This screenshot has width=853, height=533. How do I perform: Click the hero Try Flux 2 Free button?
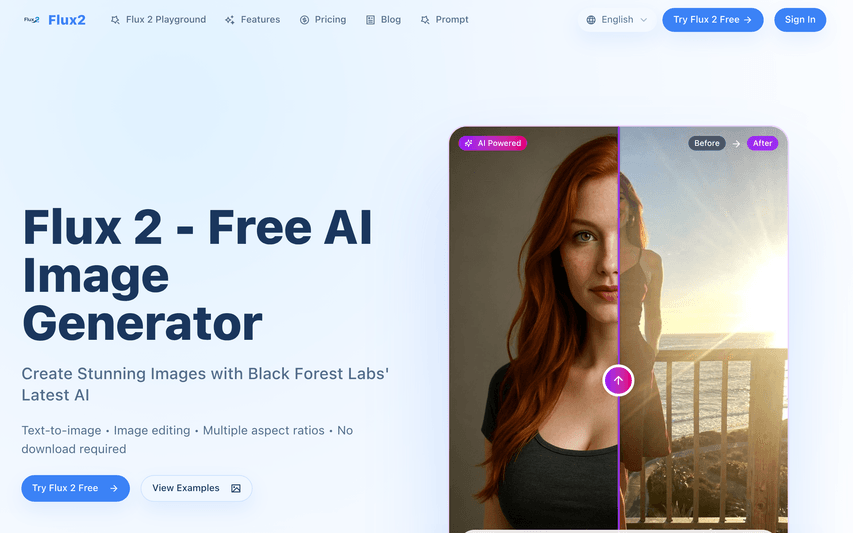76,488
